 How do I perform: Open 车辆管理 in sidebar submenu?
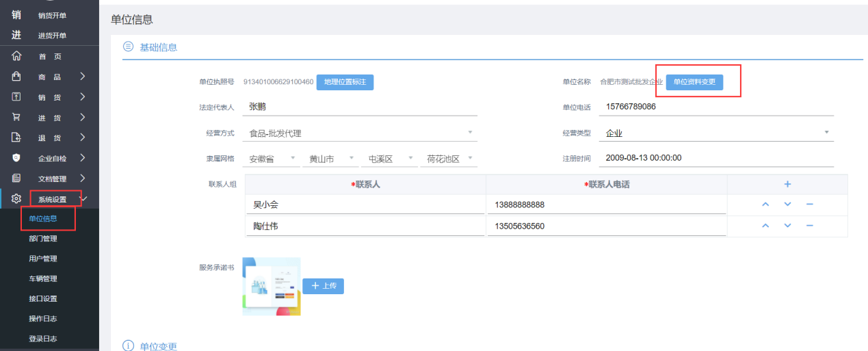click(43, 278)
